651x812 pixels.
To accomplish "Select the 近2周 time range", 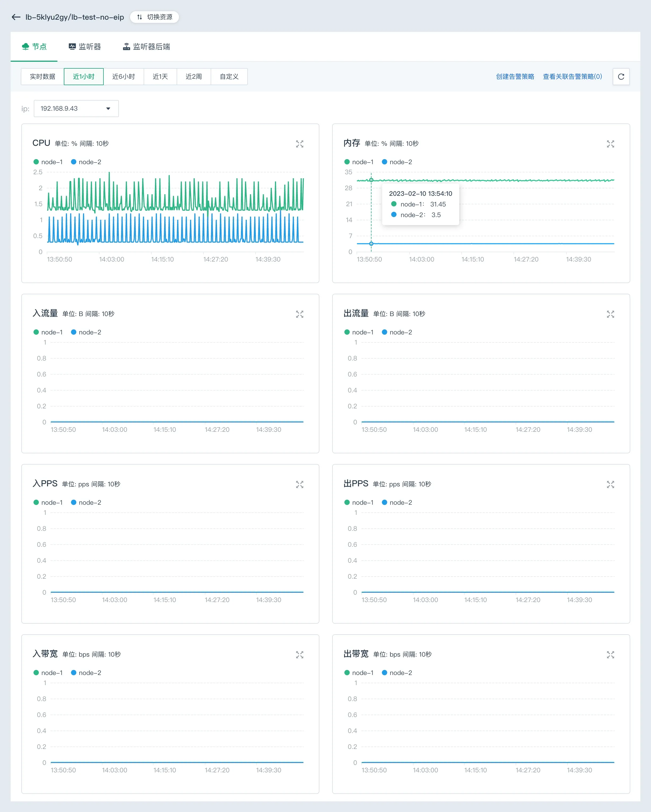I will tap(194, 76).
